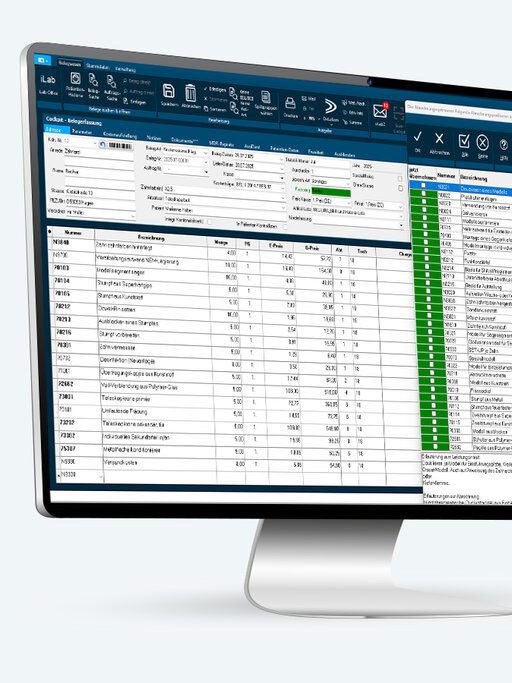This screenshot has width=512, height=683.
Task: Click the barcode icon next to customer number
Action: [x=120, y=145]
